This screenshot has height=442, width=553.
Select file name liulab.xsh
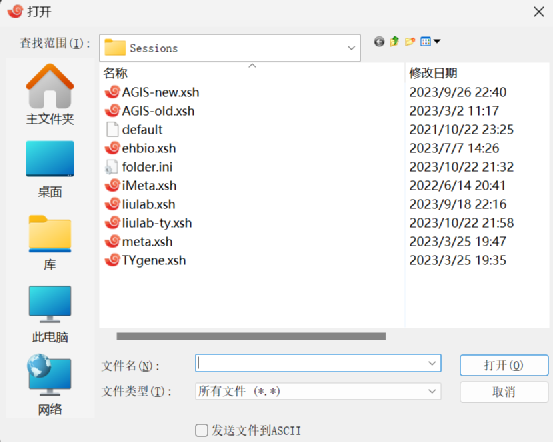(148, 205)
